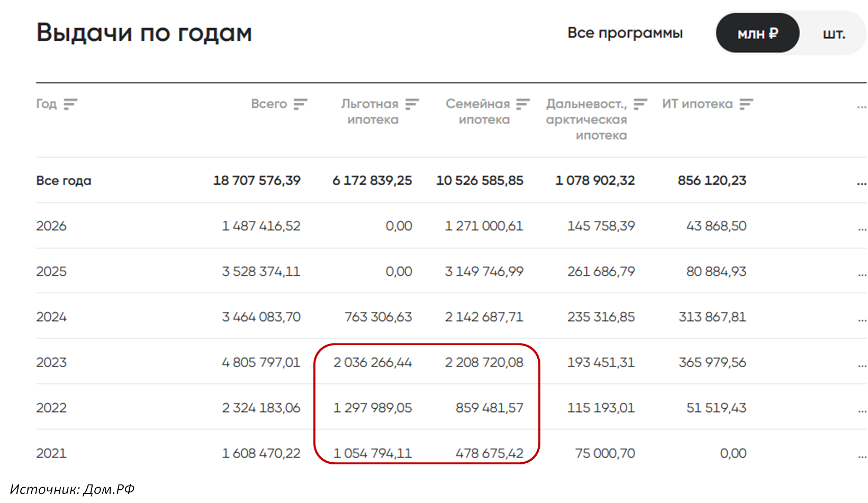Click Дальневост., арктическая ипотека header label
Screen dimensions: 868x503
click(x=586, y=120)
